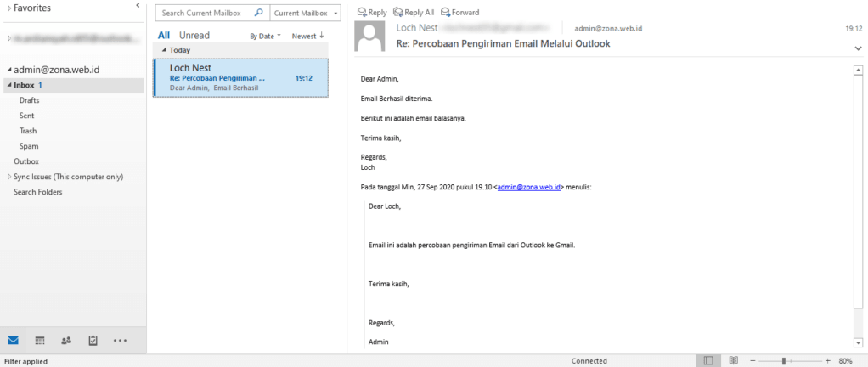The image size is (868, 367).
Task: Show Unread messages filter
Action: (194, 36)
